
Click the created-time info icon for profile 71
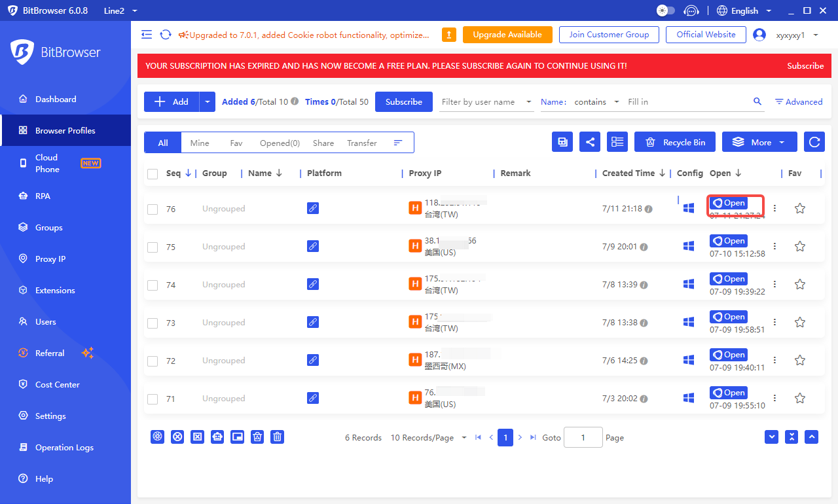click(644, 399)
